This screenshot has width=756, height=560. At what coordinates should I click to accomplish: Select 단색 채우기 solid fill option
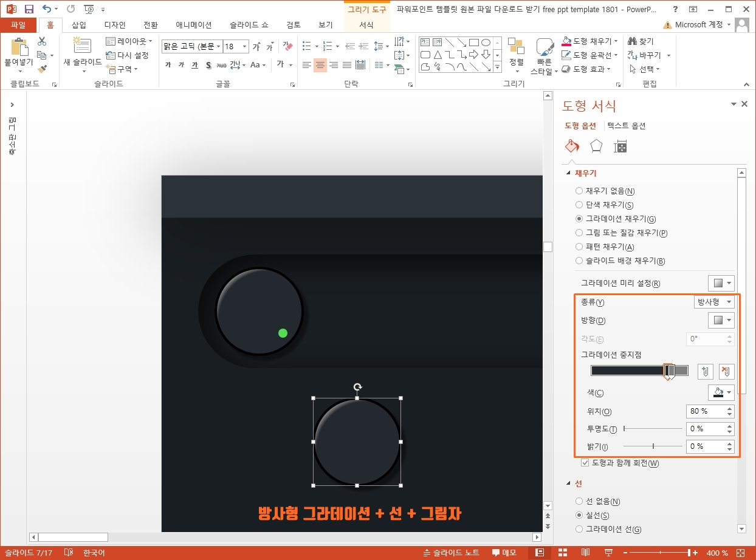tap(604, 205)
